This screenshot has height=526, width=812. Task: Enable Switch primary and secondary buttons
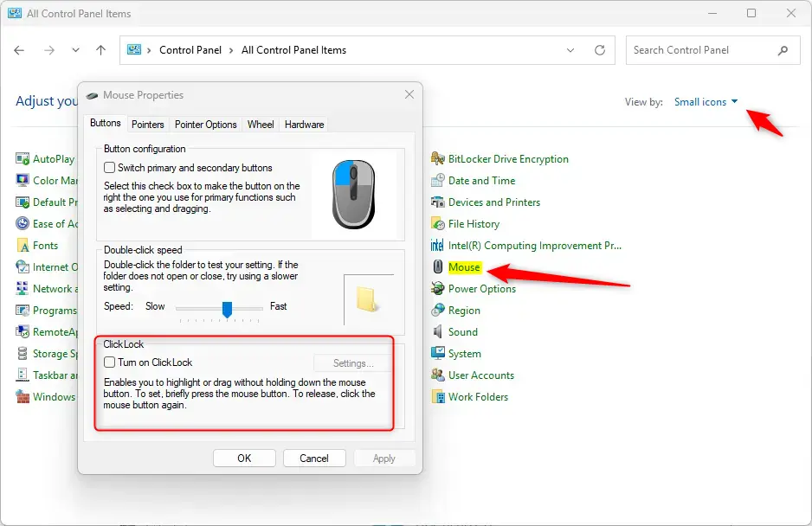pyautogui.click(x=109, y=168)
